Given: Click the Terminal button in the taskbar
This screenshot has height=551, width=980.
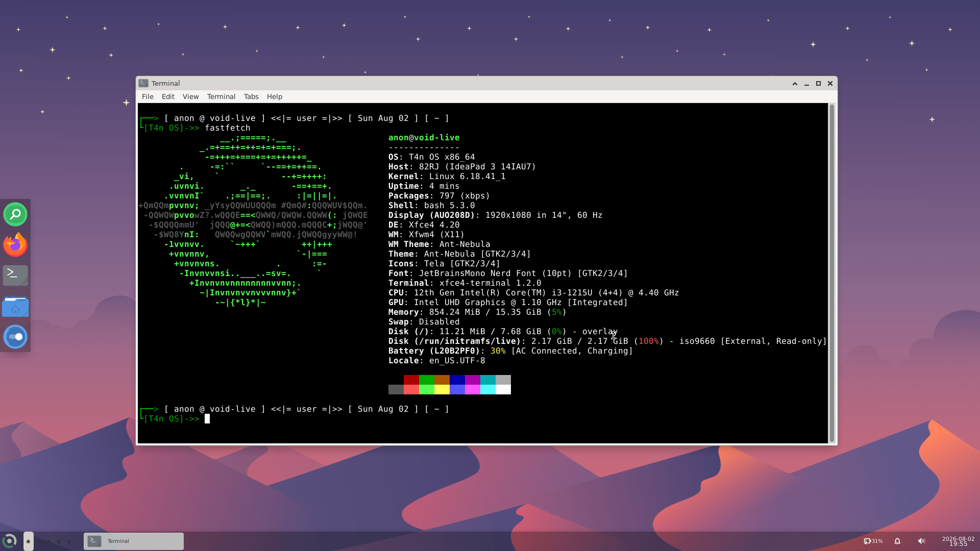Looking at the screenshot, I should tap(134, 541).
